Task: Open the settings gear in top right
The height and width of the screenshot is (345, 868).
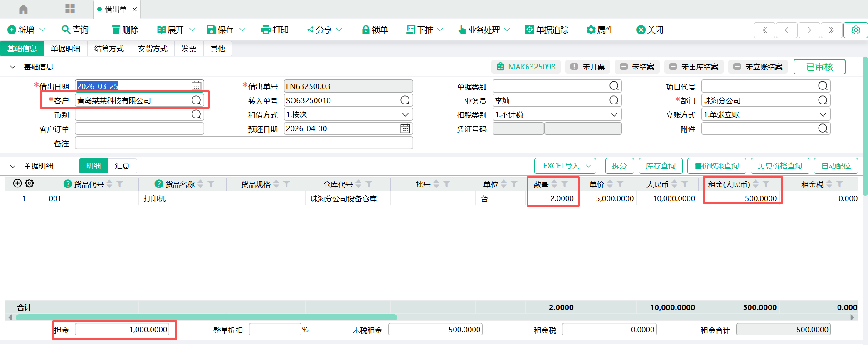Action: coord(855,30)
